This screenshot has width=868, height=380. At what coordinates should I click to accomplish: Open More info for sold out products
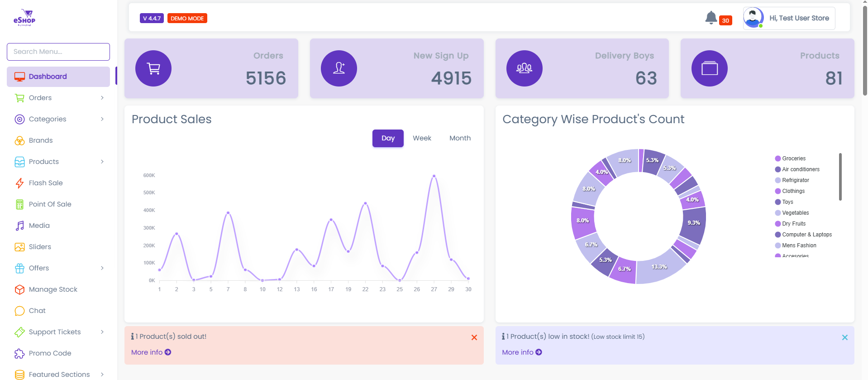151,352
